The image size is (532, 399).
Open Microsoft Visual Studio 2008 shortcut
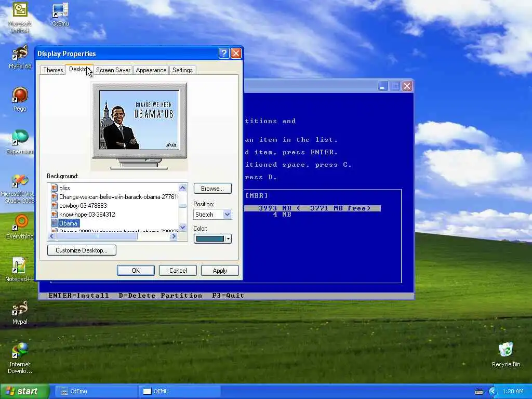coord(20,189)
